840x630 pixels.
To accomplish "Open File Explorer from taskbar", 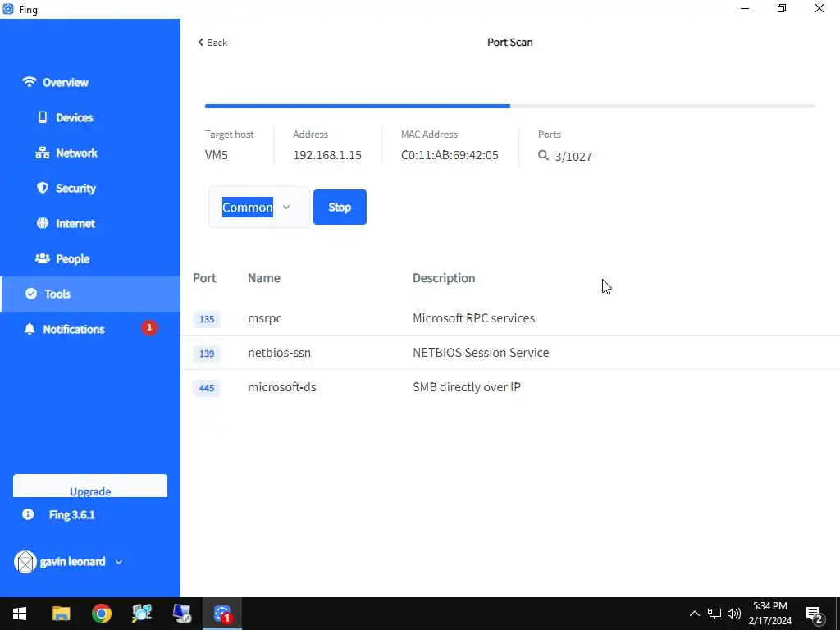I will [x=61, y=614].
